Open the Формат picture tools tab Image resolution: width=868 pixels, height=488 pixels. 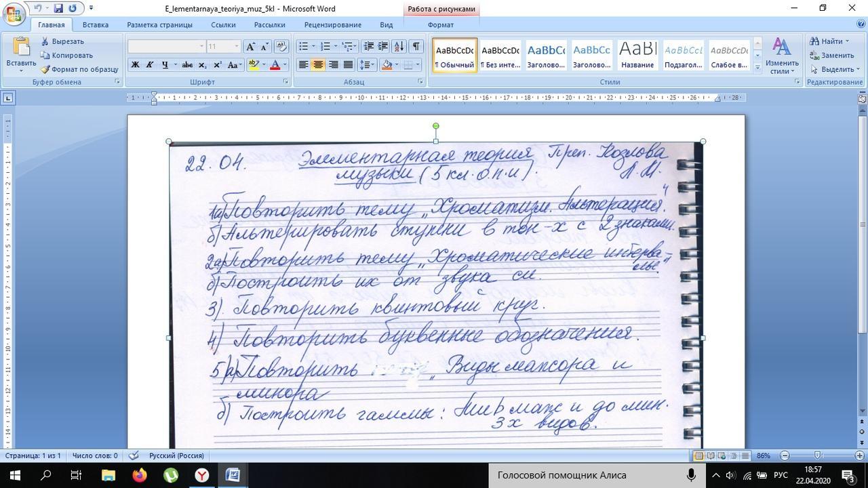441,24
